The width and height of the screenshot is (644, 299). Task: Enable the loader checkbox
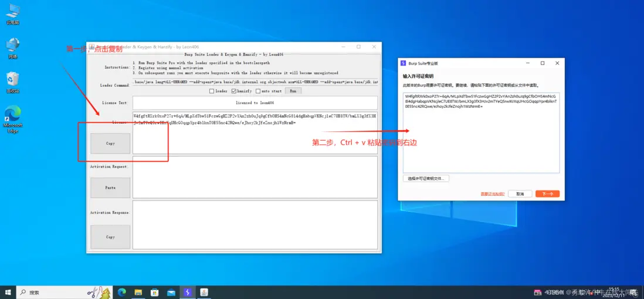[212, 91]
